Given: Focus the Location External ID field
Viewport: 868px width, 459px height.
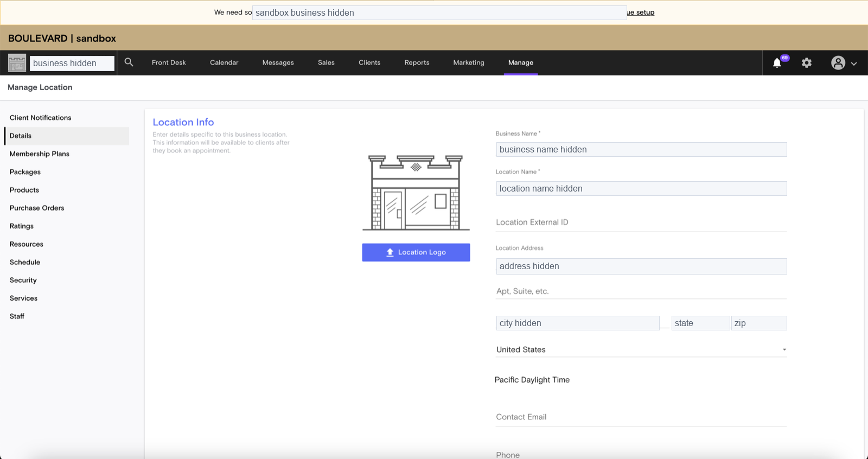Looking at the screenshot, I should point(641,222).
